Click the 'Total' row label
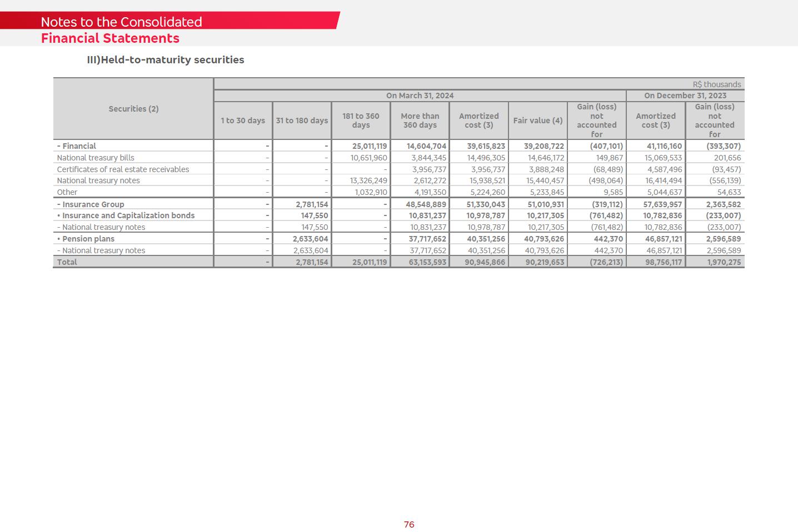This screenshot has height=532, width=798. [x=67, y=262]
